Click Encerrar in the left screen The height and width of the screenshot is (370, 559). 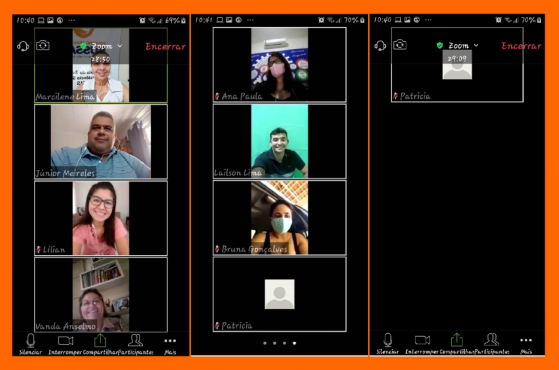coord(165,46)
